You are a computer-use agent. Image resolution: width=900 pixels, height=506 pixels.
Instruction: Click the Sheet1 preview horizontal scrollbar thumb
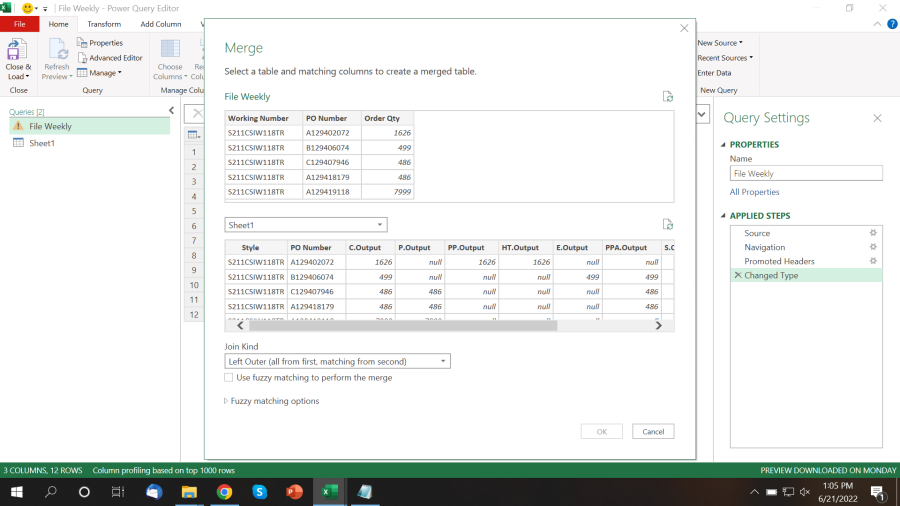coord(402,325)
